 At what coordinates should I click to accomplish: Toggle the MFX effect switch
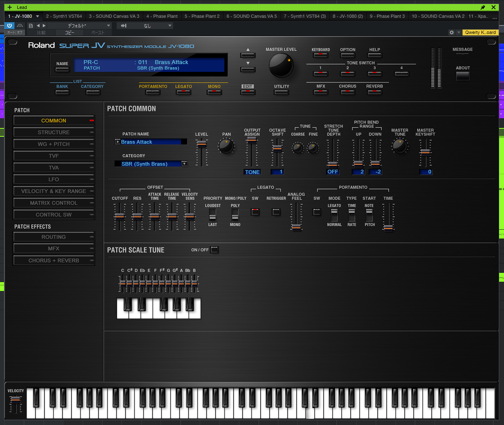click(321, 92)
